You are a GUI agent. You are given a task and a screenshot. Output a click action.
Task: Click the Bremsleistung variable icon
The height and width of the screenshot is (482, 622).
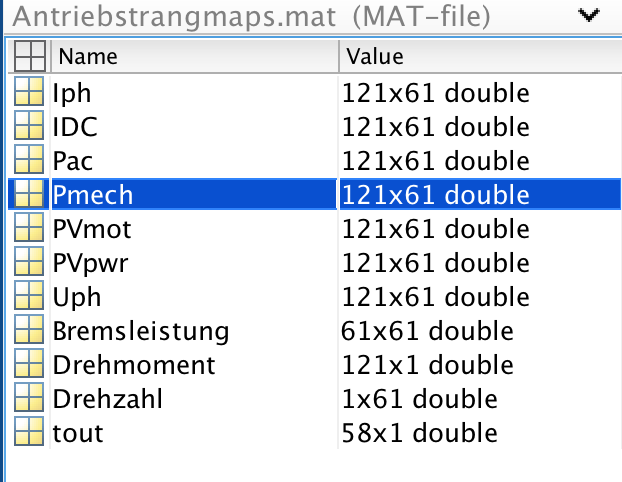point(29,331)
